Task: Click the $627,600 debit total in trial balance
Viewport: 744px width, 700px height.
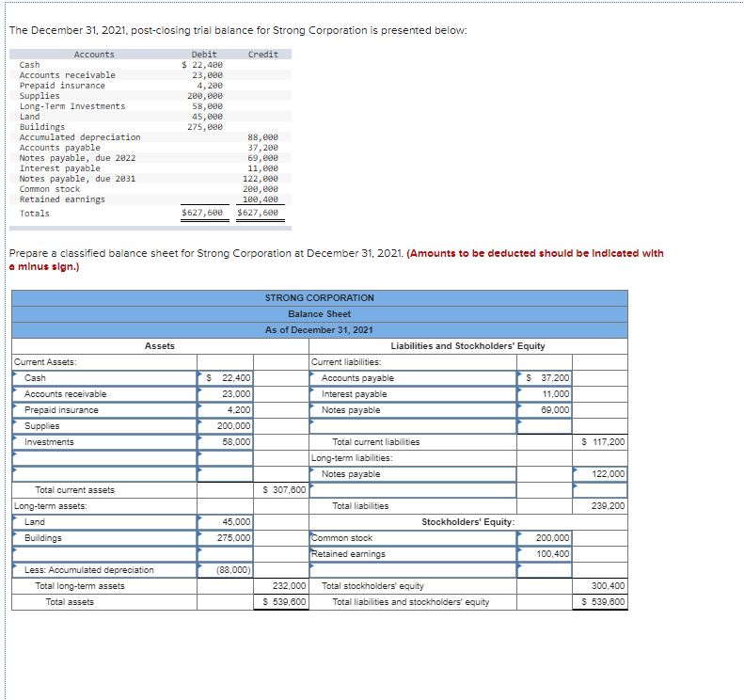Action: pos(202,213)
